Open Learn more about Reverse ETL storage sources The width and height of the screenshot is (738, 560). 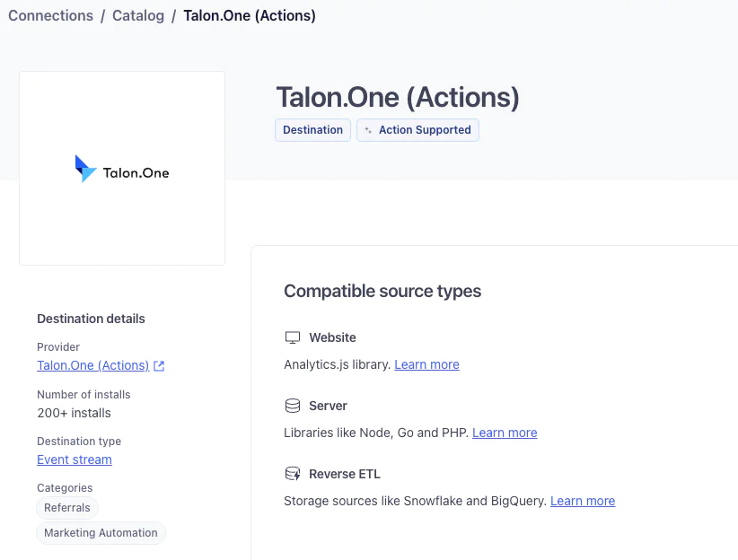583,501
